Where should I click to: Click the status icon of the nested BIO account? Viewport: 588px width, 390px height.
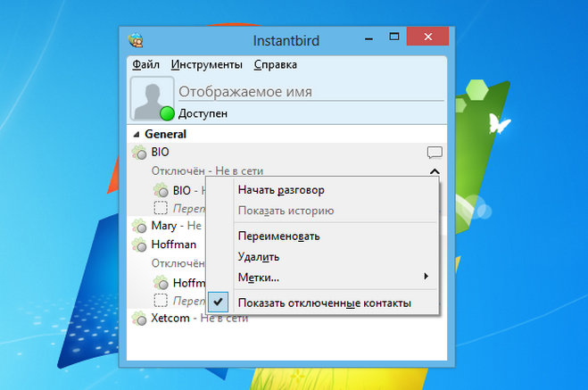click(161, 190)
